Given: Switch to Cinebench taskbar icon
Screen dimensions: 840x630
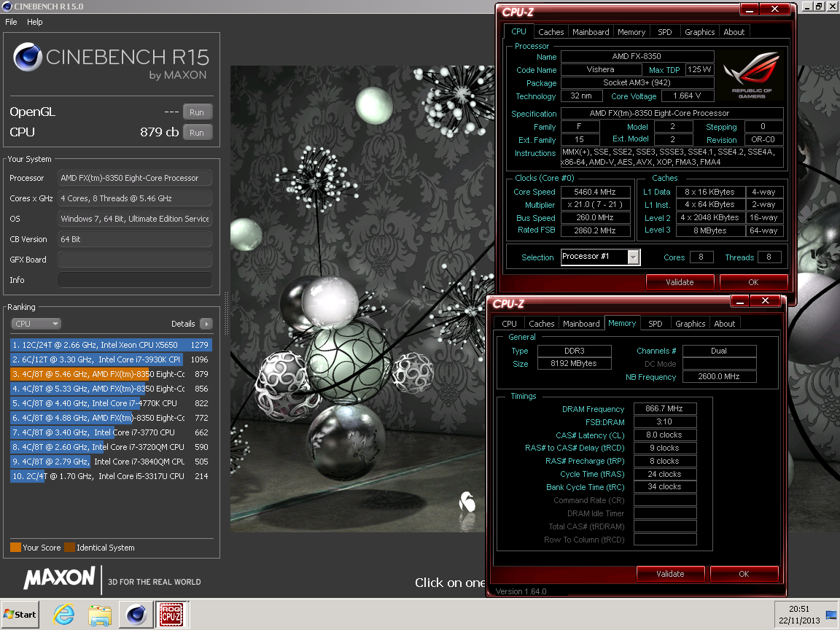Looking at the screenshot, I should (136, 615).
